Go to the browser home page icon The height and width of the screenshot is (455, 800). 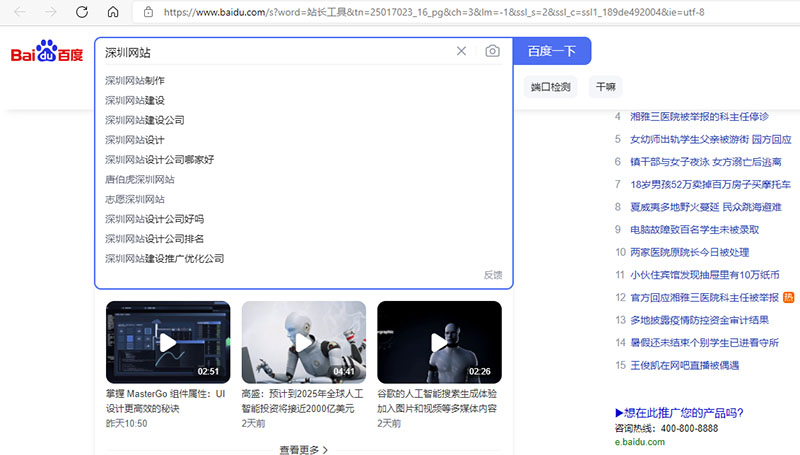pyautogui.click(x=113, y=12)
